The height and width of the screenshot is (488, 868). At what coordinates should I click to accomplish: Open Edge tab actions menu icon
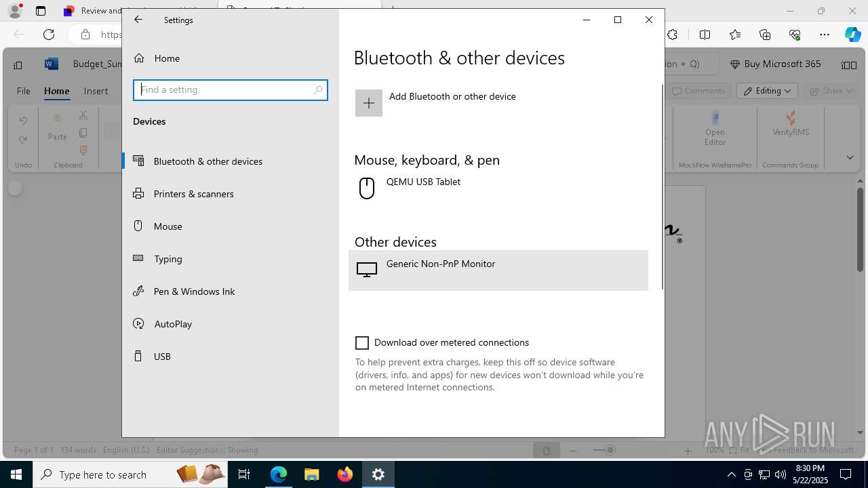[41, 11]
